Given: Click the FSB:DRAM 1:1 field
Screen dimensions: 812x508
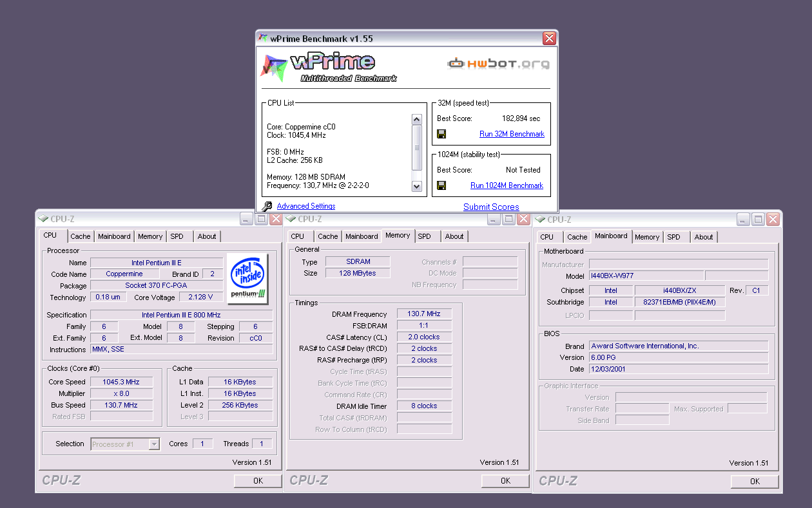Looking at the screenshot, I should tap(424, 325).
